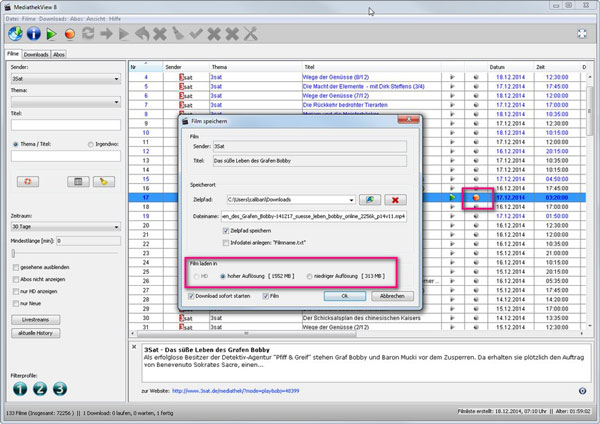Click the grey checkmark toolbar icon

[x=196, y=34]
